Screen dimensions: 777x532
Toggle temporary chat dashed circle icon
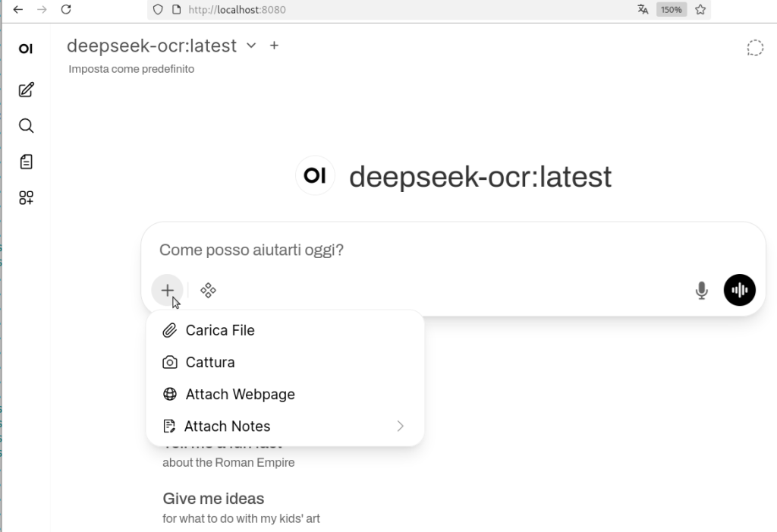point(754,49)
